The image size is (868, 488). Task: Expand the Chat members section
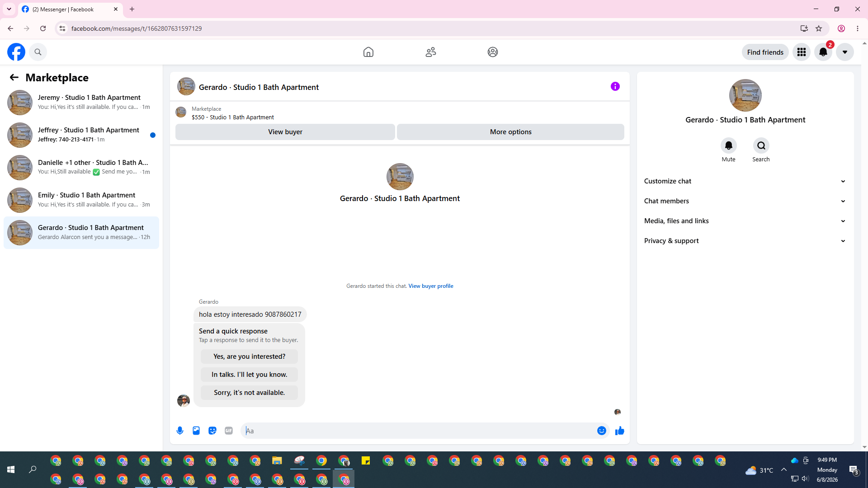745,201
